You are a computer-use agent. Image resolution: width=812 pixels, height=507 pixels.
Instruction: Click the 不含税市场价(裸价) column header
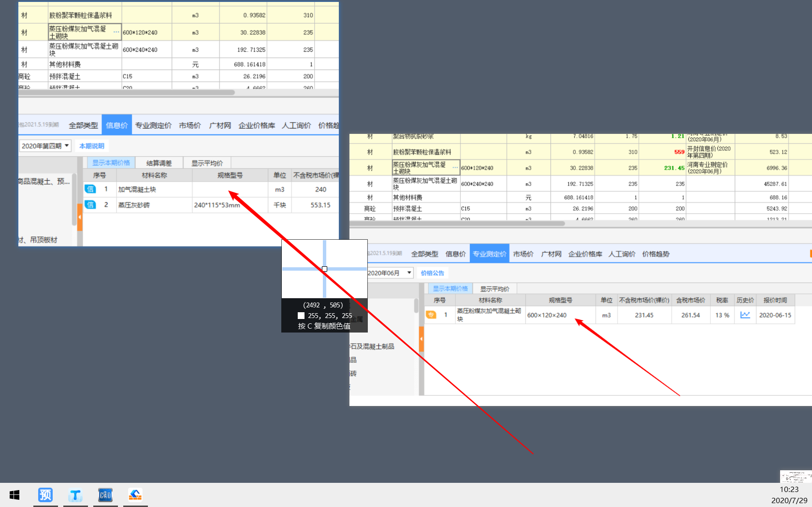pos(644,300)
